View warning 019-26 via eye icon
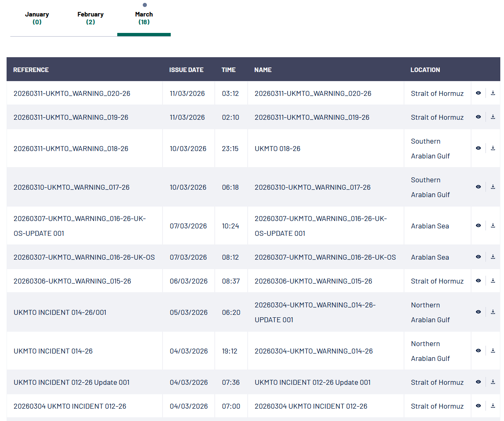Viewport: 504px width, 421px height. 478,117
